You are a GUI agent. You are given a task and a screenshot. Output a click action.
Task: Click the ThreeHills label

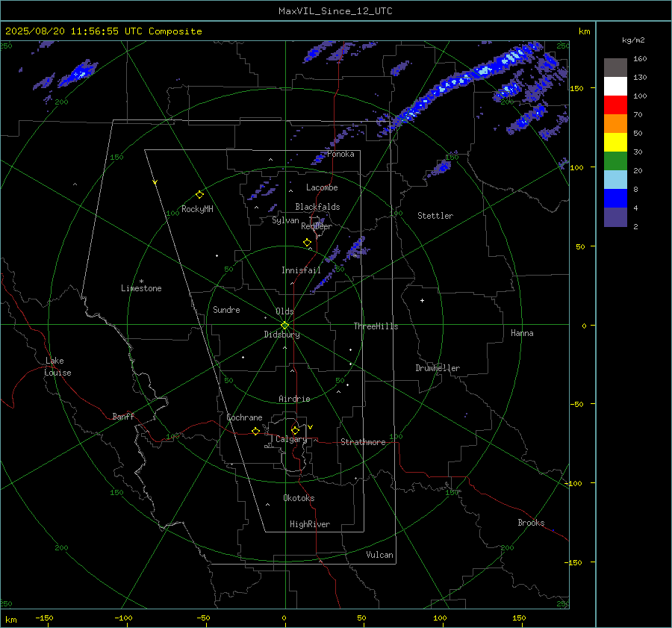point(376,326)
